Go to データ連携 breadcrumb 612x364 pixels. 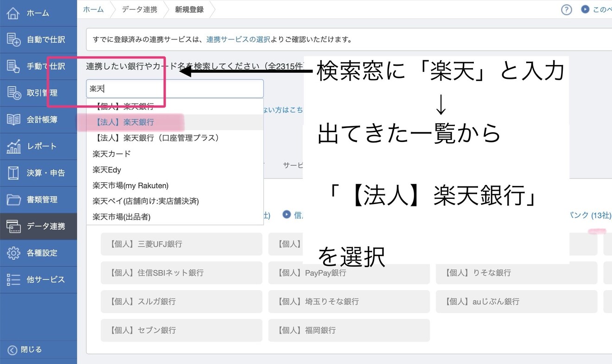tap(140, 9)
